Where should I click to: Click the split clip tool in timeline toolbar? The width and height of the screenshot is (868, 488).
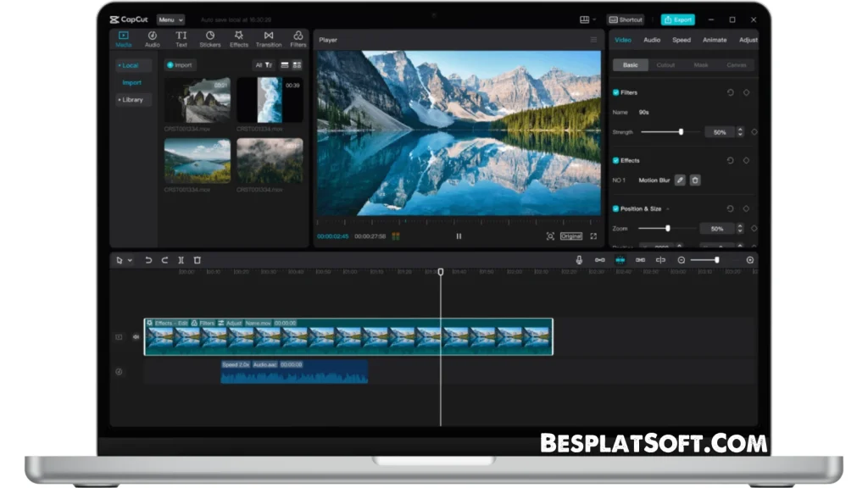[x=181, y=260]
